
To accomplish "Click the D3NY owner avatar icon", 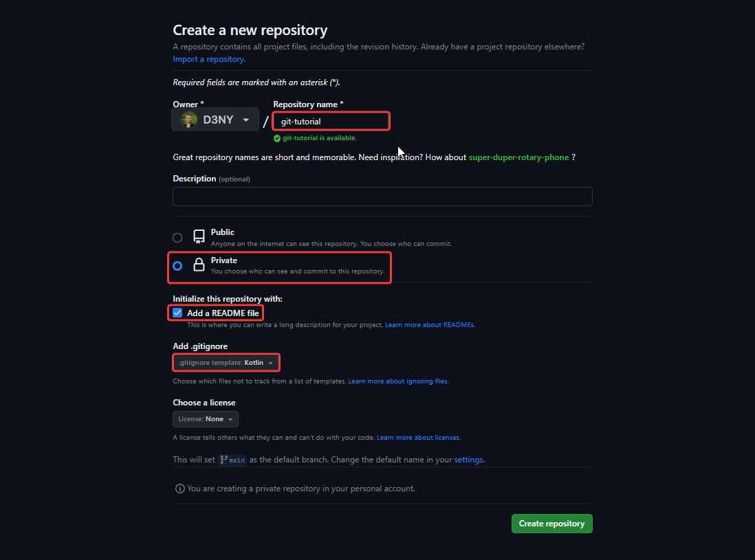I will [x=188, y=120].
